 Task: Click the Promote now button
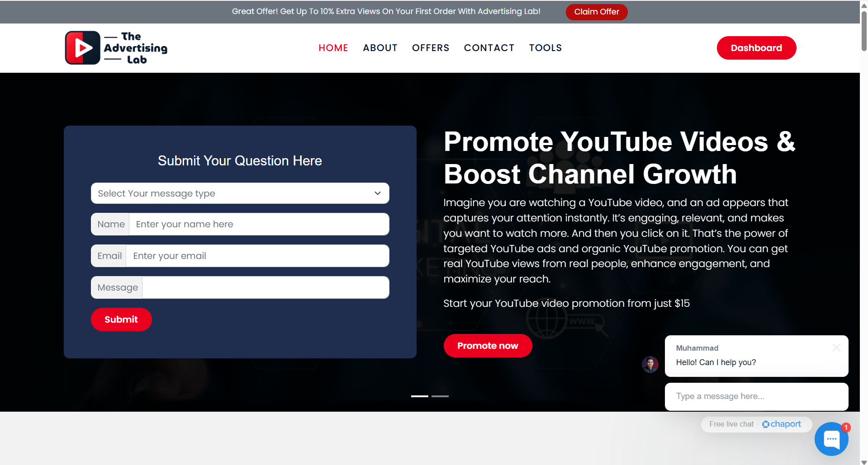(x=488, y=346)
